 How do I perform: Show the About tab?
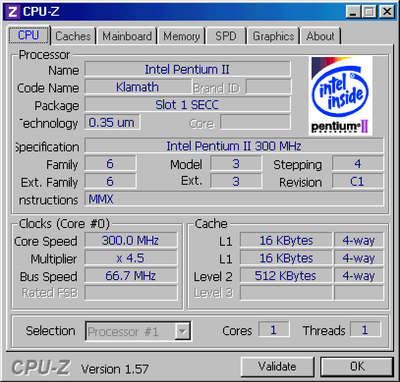320,36
